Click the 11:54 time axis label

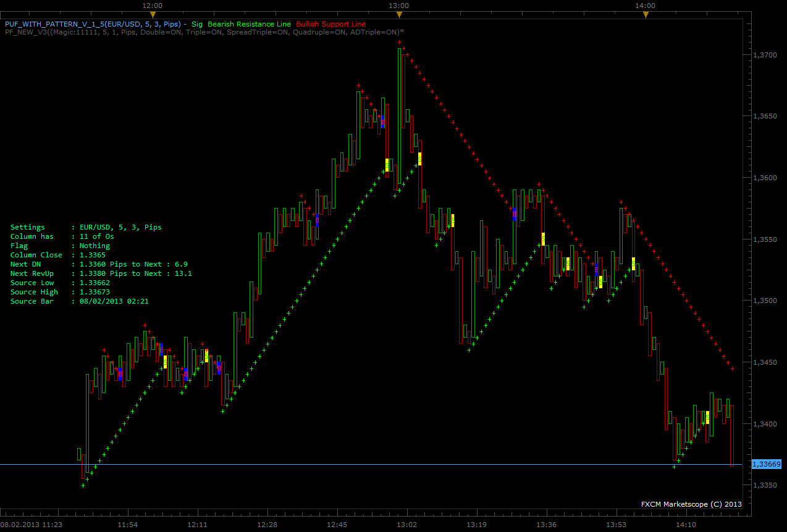coord(127,525)
